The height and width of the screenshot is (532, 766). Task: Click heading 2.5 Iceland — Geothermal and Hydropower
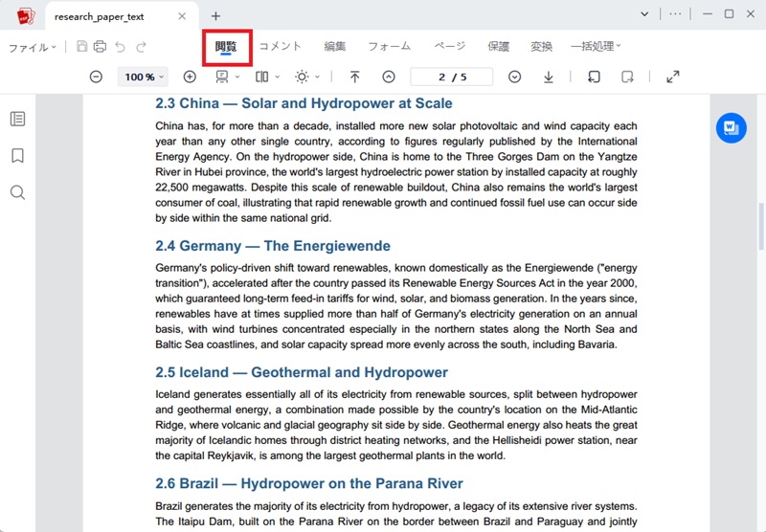302,372
